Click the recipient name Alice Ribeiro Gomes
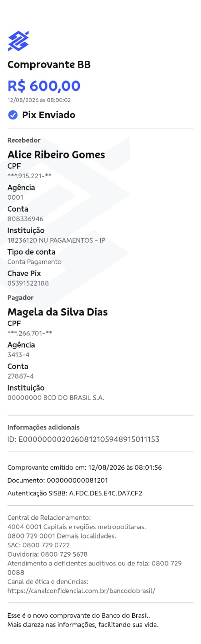 (x=56, y=155)
